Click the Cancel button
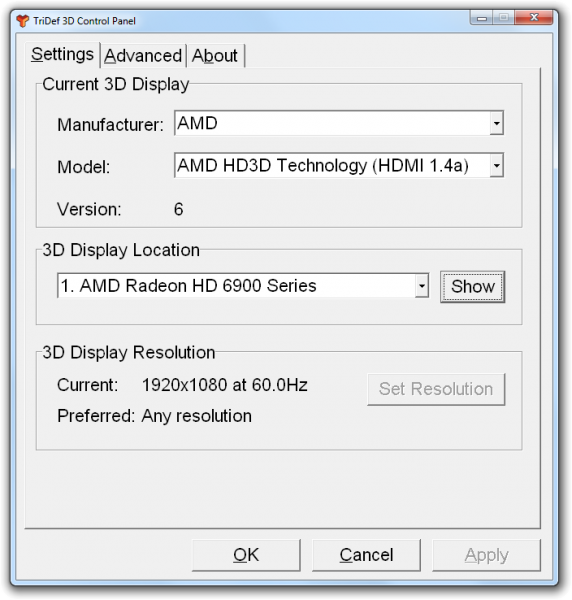Viewport: 572px width, 600px height. pos(366,555)
